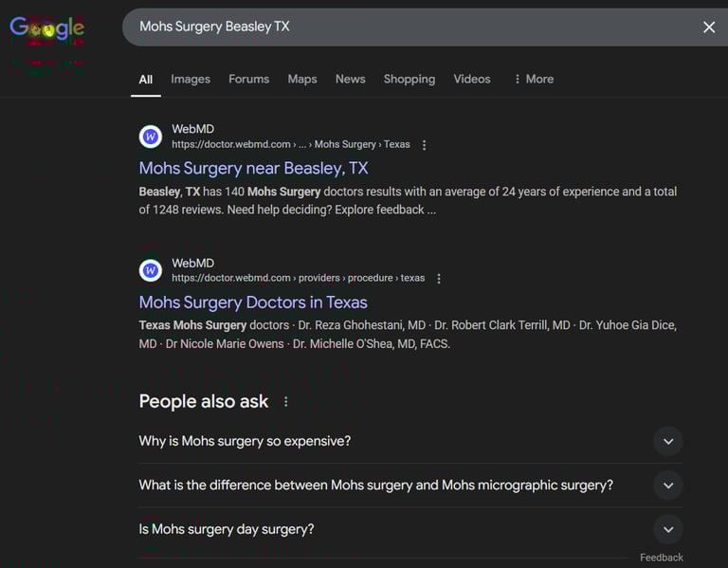Viewport: 728px width, 568px height.
Task: Open the Forums tab
Action: (249, 80)
